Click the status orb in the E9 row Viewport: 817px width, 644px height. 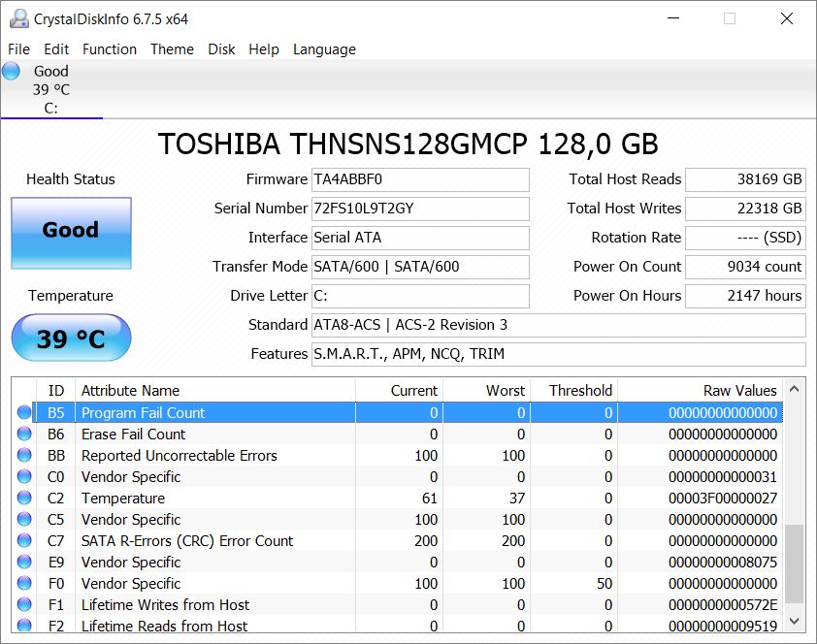(24, 562)
